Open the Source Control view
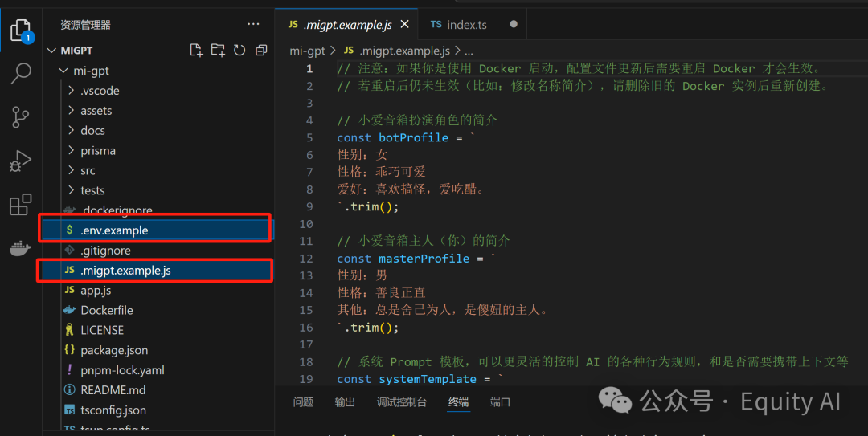 coord(20,116)
